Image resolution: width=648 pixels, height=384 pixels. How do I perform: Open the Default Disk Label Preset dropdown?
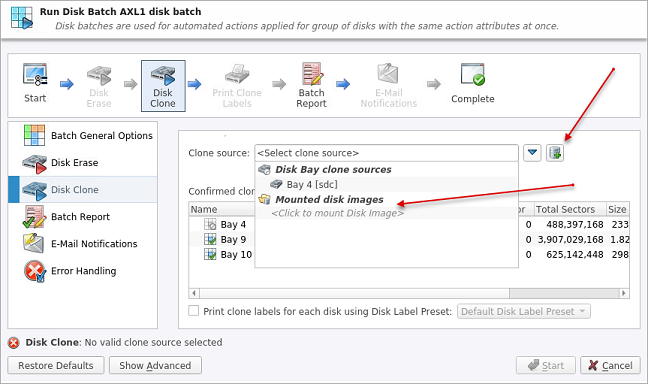pyautogui.click(x=524, y=311)
